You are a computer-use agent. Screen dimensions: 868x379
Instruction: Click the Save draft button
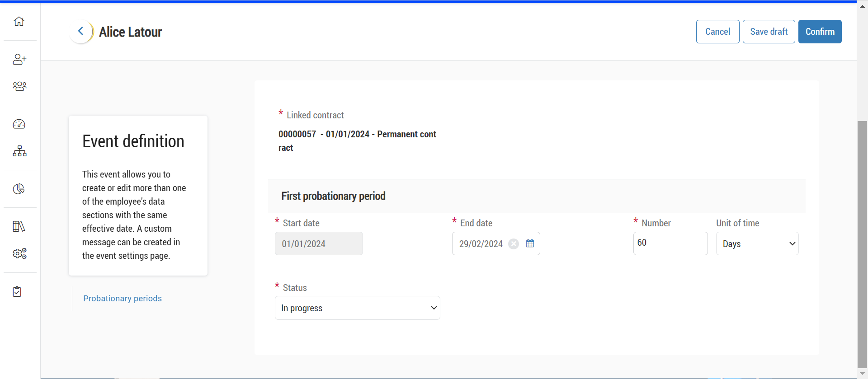click(x=769, y=32)
